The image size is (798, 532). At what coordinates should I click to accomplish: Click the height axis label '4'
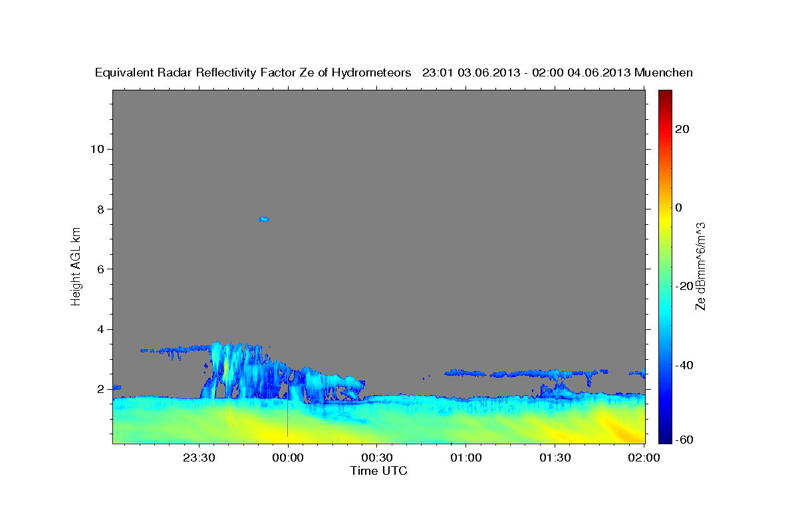coord(100,329)
